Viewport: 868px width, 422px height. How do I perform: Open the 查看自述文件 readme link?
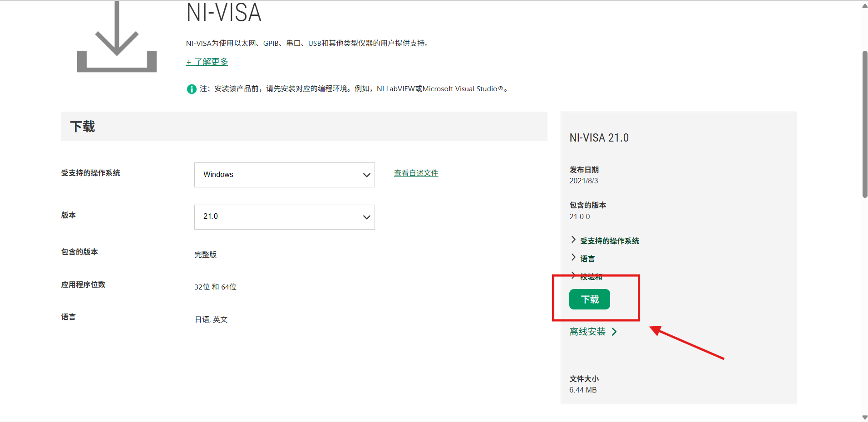[415, 173]
